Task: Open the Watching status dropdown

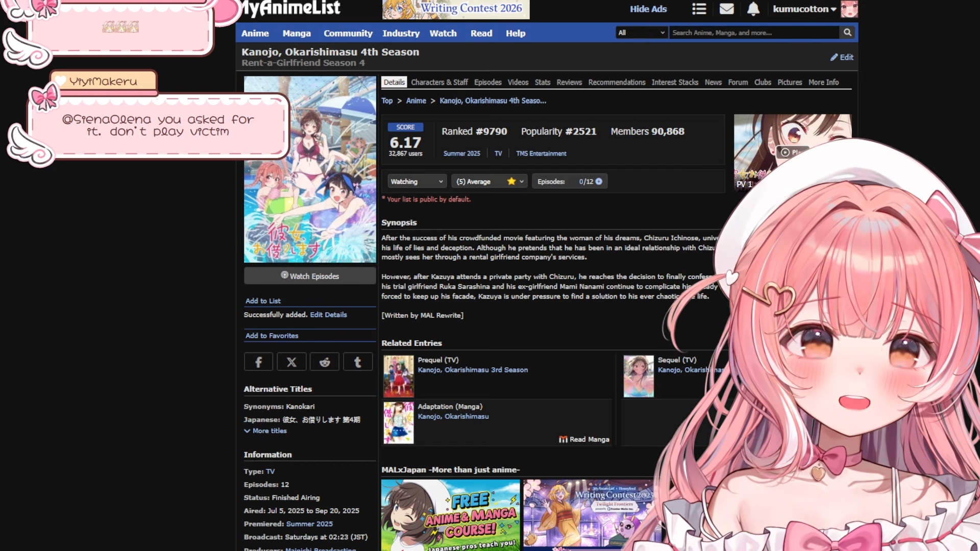Action: 416,182
